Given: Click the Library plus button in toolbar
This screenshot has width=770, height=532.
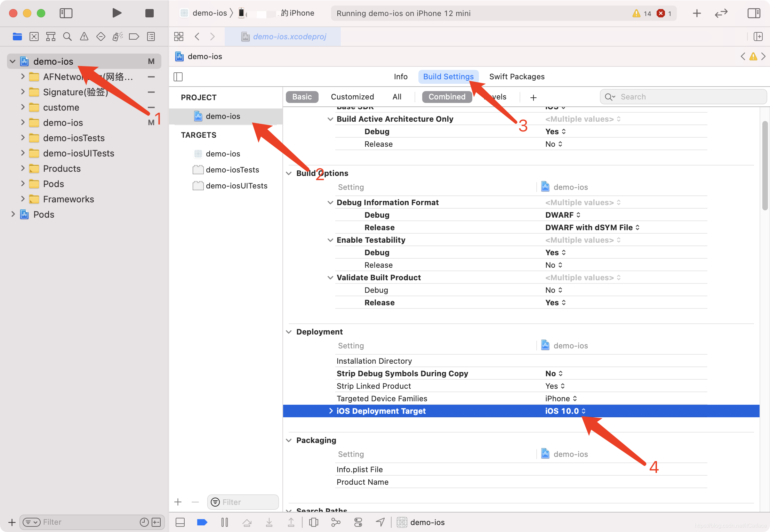Looking at the screenshot, I should coord(697,13).
